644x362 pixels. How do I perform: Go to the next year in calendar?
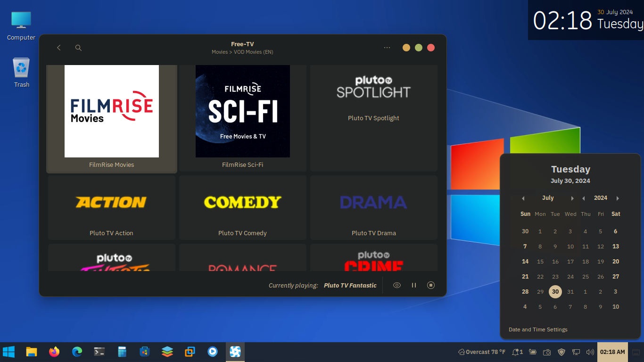click(618, 198)
